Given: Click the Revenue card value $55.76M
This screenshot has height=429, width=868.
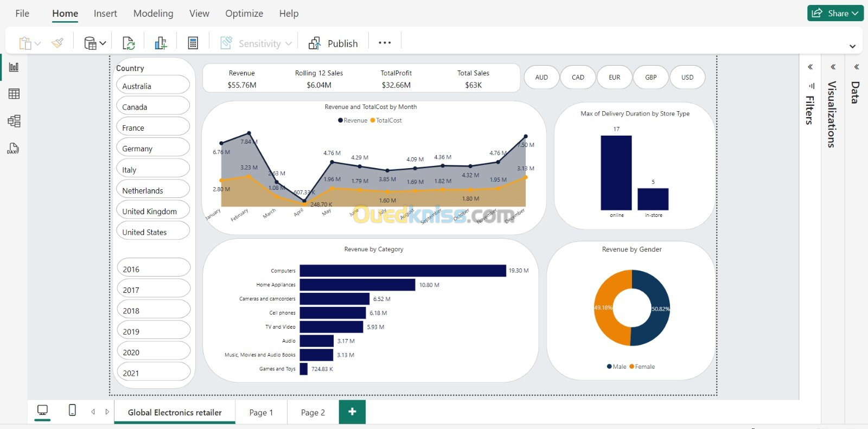Looking at the screenshot, I should 242,85.
